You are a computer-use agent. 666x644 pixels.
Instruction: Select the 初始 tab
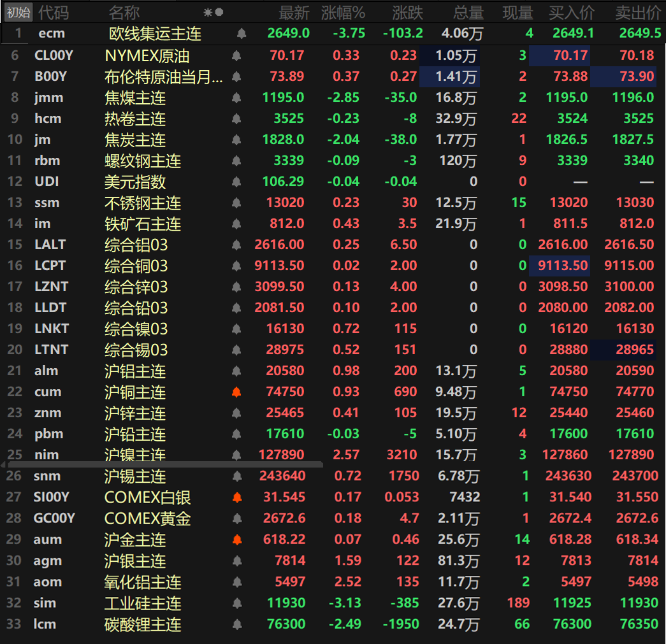(18, 12)
